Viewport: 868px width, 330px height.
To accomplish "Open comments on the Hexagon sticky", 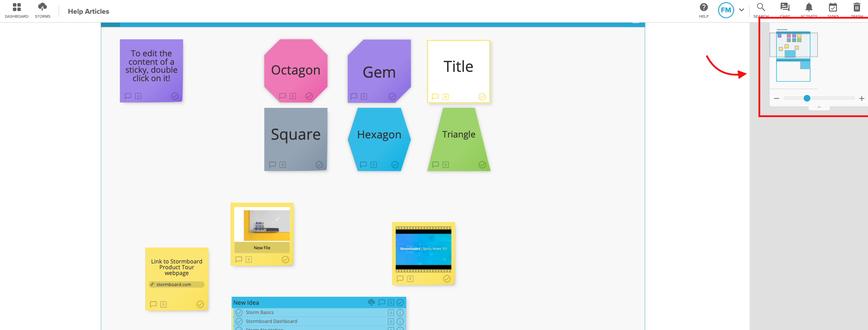I will click(363, 165).
